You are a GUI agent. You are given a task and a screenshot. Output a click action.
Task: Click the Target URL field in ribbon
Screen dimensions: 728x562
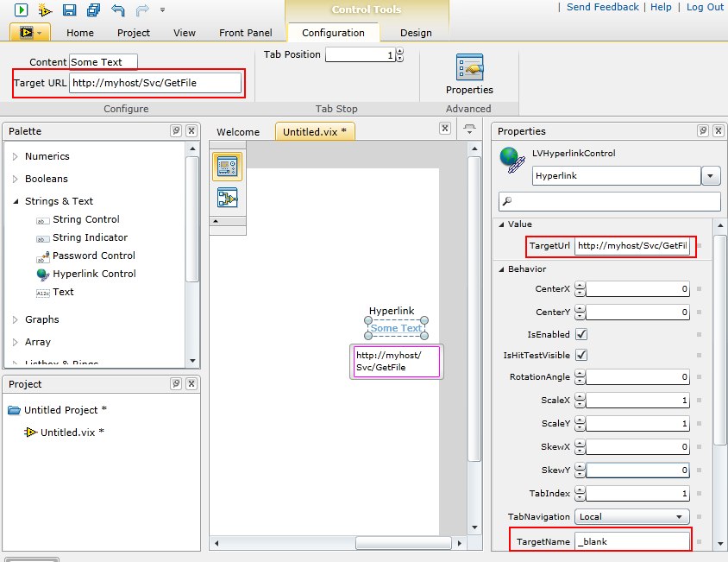tap(155, 83)
